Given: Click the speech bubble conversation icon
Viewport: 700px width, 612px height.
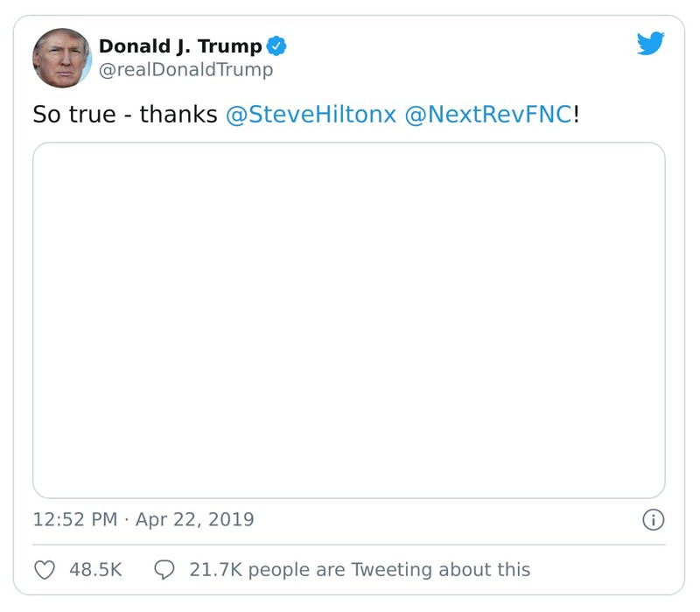Looking at the screenshot, I should coord(165,569).
